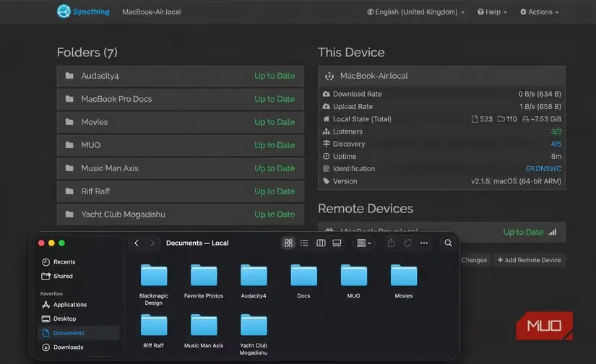Expand the MUO folder row in Syncthing
596x364 pixels.
point(180,145)
